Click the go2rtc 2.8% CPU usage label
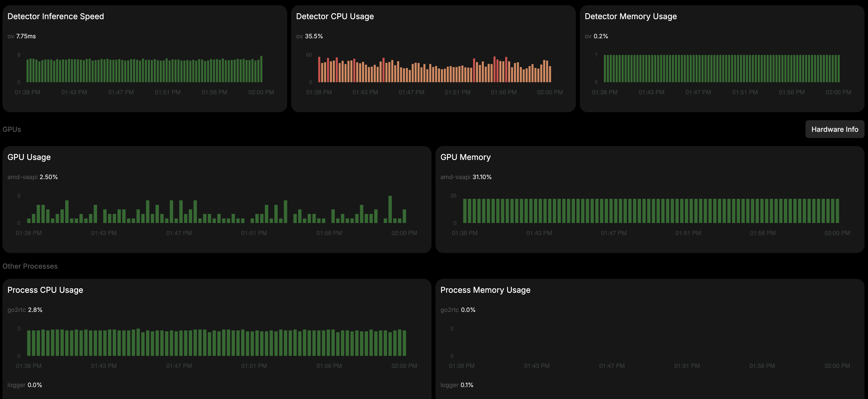The width and height of the screenshot is (868, 399). click(25, 310)
